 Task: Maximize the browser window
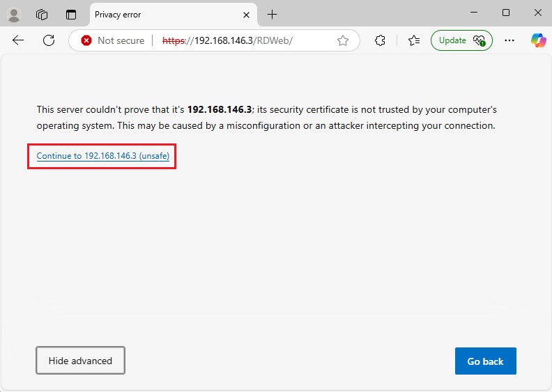click(x=506, y=13)
